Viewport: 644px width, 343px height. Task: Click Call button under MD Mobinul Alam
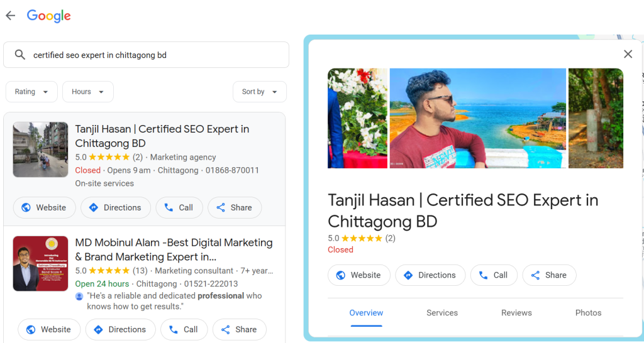(184, 329)
